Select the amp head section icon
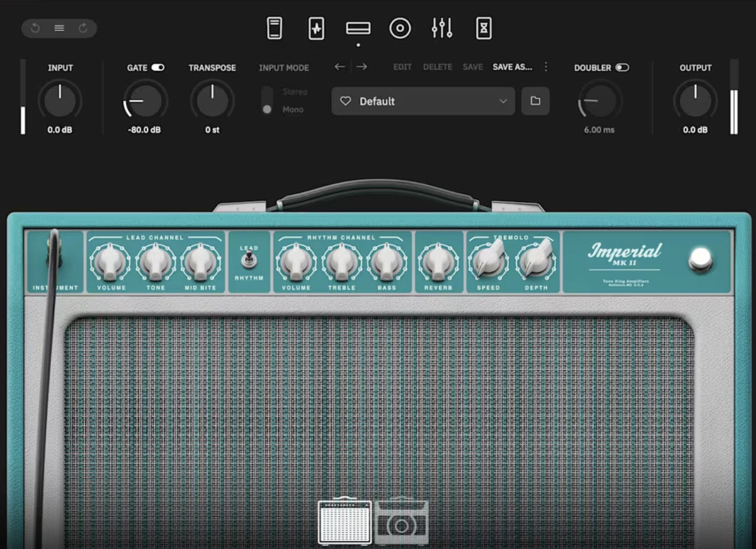Screen dimensions: 756x549 (359, 28)
